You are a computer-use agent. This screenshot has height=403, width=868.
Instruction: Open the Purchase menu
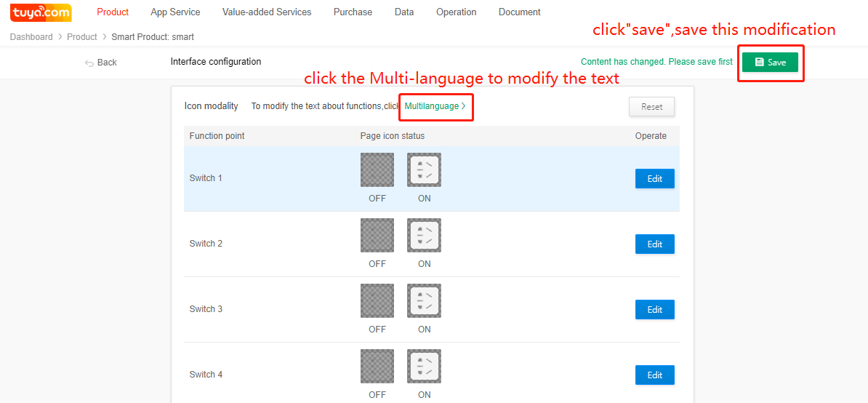pyautogui.click(x=353, y=12)
